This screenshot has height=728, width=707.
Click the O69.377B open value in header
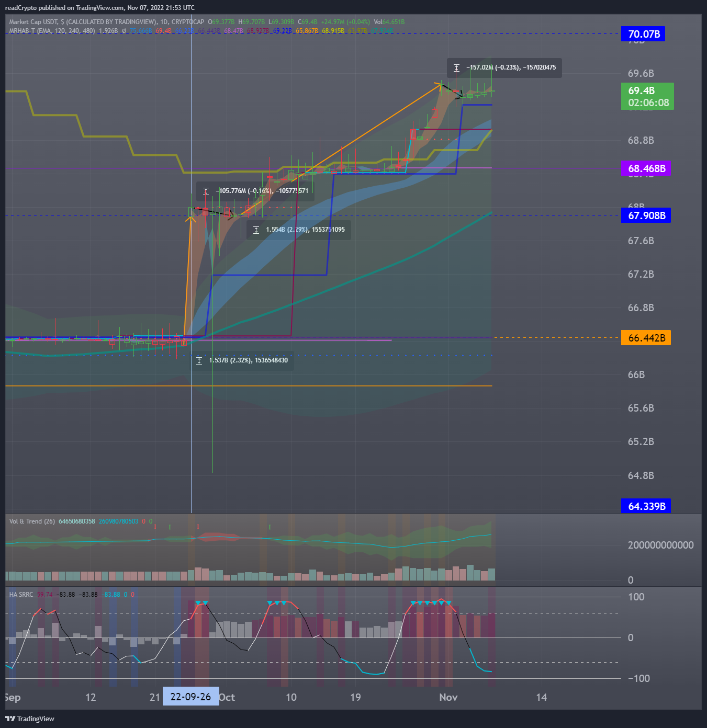221,22
